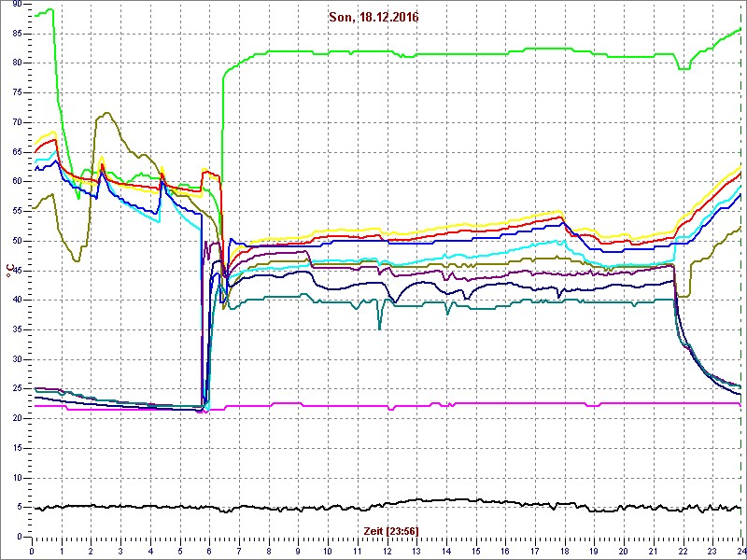Click the green dashed time cursor line
This screenshot has width=747, height=560.
pyautogui.click(x=742, y=270)
